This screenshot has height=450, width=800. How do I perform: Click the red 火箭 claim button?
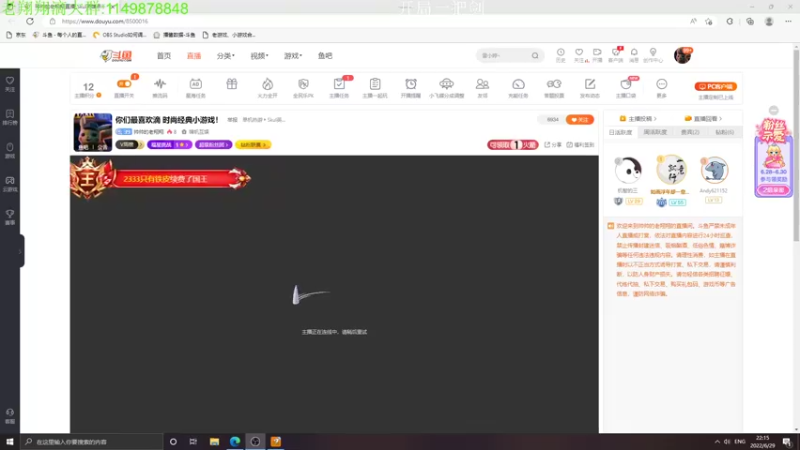(512, 145)
